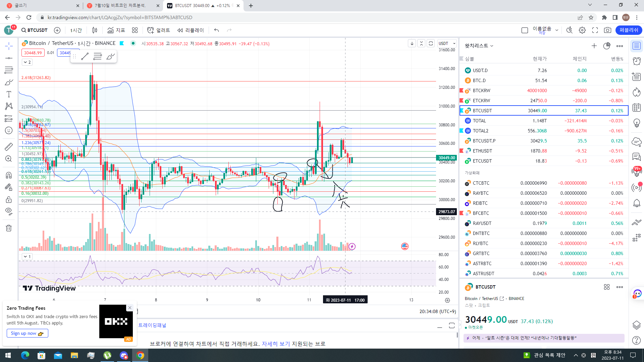Image resolution: width=644 pixels, height=362 pixels.
Task: Toggle magnet mode
Action: [9, 175]
